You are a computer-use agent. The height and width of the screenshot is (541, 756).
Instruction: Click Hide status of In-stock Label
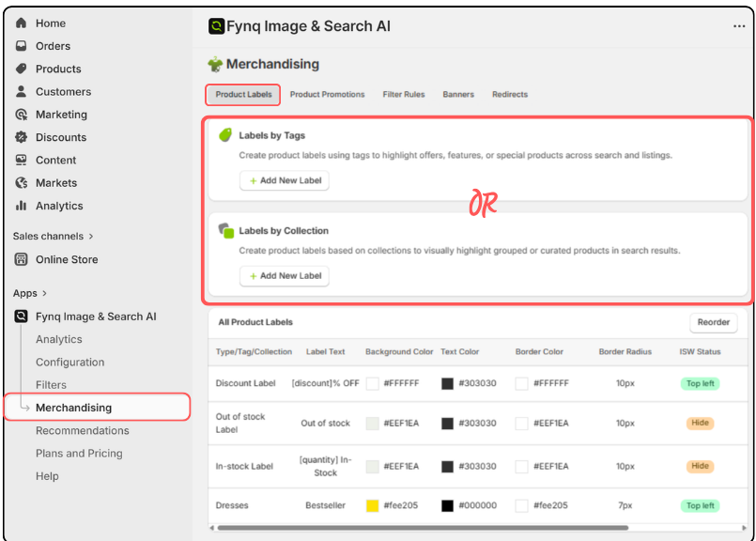700,466
